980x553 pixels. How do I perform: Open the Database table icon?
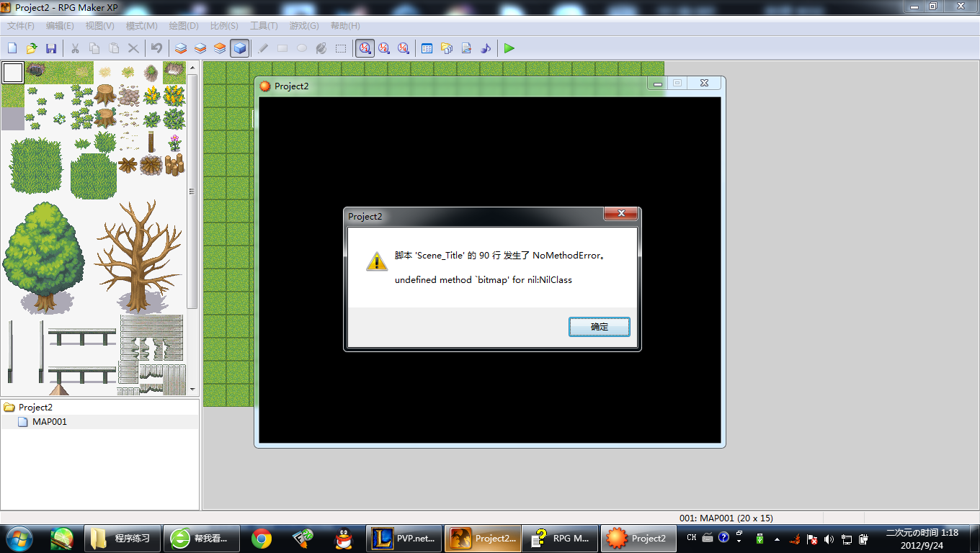tap(427, 48)
